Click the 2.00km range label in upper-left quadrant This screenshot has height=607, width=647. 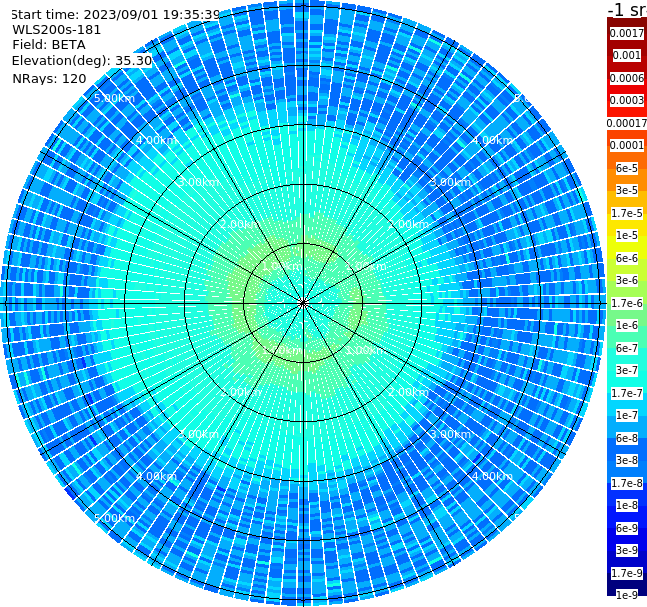click(240, 224)
